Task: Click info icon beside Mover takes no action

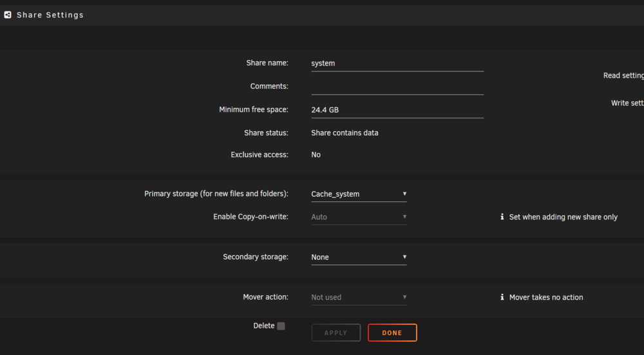Action: pyautogui.click(x=502, y=297)
